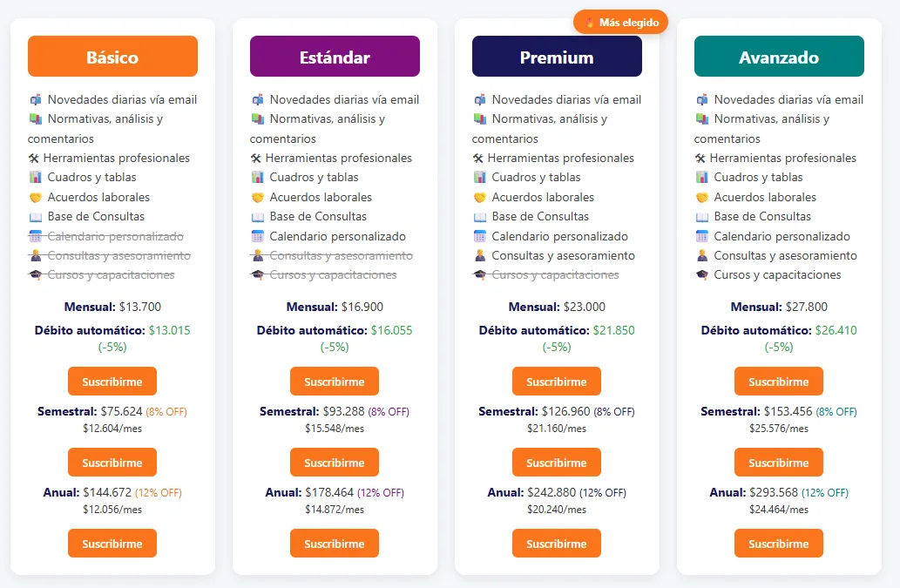The image size is (900, 588).
Task: Click the graduation cap icon in the Avanzado plan
Action: coord(702,275)
